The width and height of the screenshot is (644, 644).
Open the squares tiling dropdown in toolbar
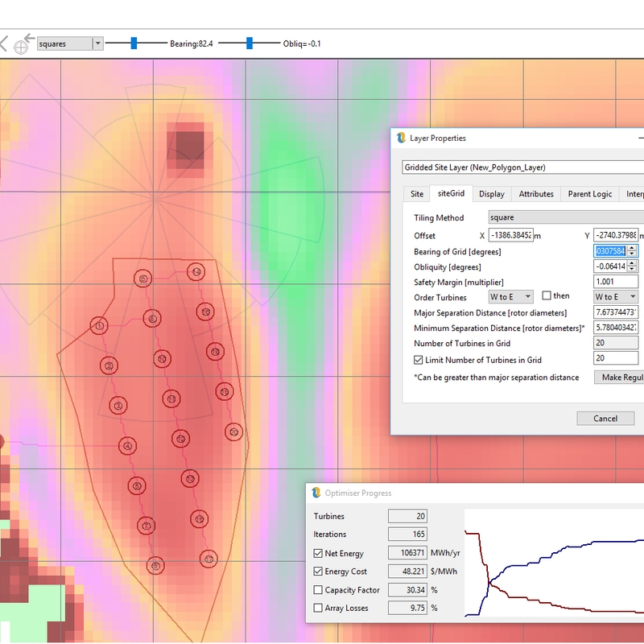(97, 43)
